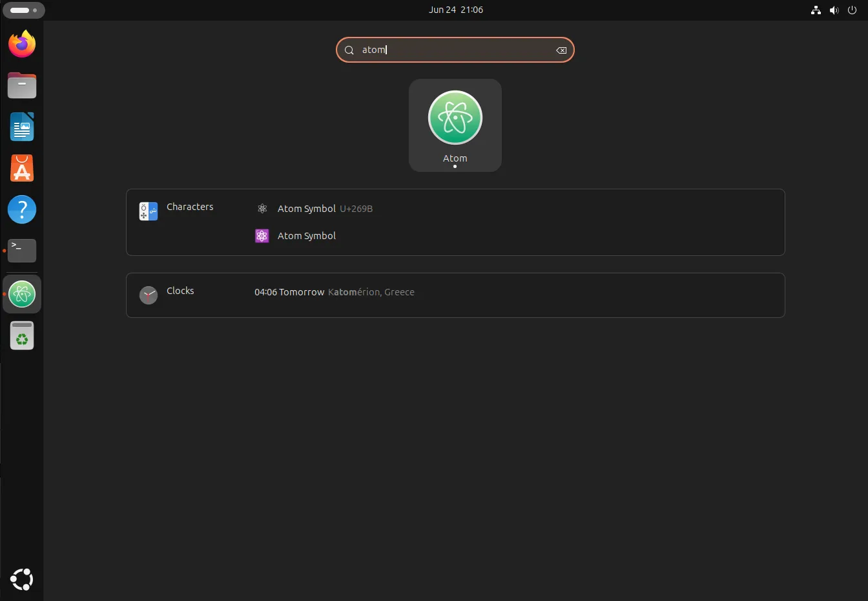Copy the Atom Symbol U+269B character result

pos(314,209)
